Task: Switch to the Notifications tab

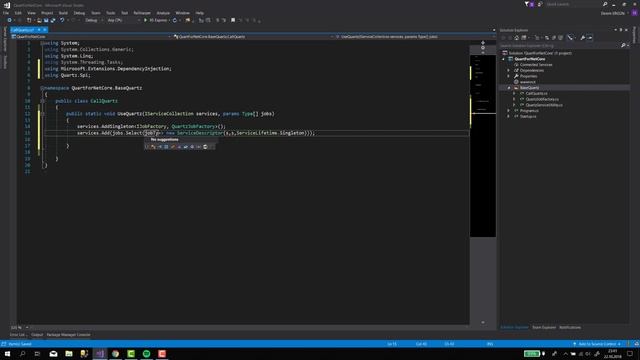Action: [570, 327]
